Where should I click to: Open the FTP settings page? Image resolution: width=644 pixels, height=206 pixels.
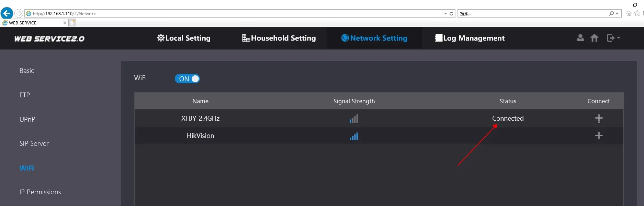tap(25, 95)
